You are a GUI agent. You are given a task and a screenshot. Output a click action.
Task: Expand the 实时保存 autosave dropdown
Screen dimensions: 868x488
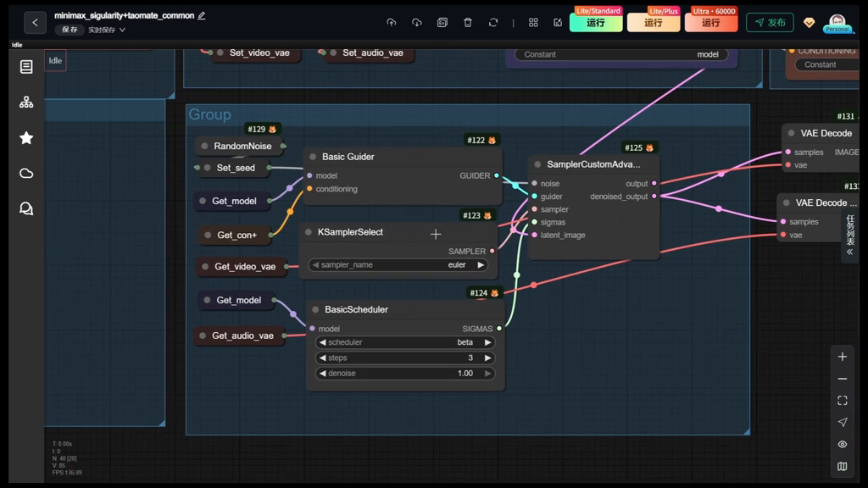click(x=107, y=30)
